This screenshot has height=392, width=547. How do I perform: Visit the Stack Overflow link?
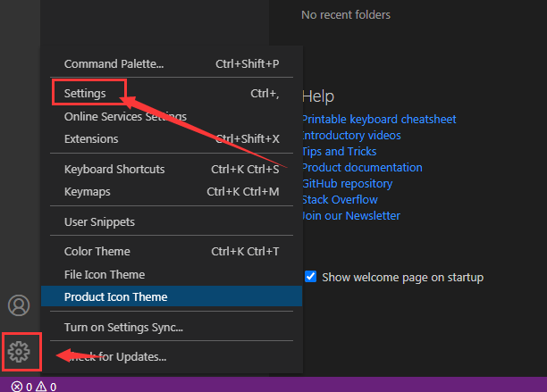pos(340,199)
